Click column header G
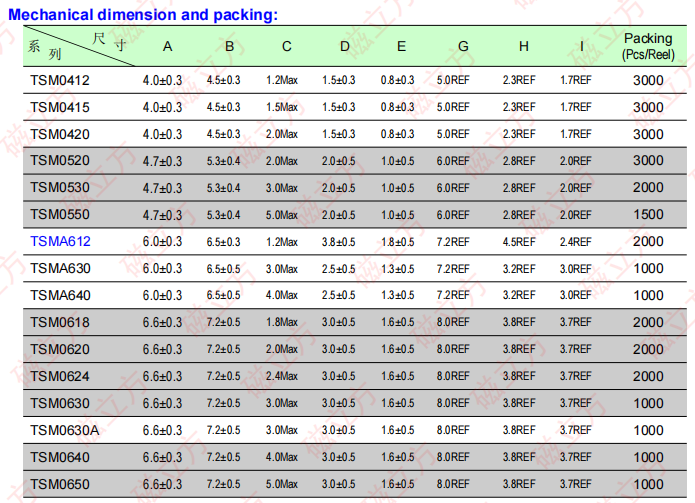The width and height of the screenshot is (695, 503). point(463,47)
